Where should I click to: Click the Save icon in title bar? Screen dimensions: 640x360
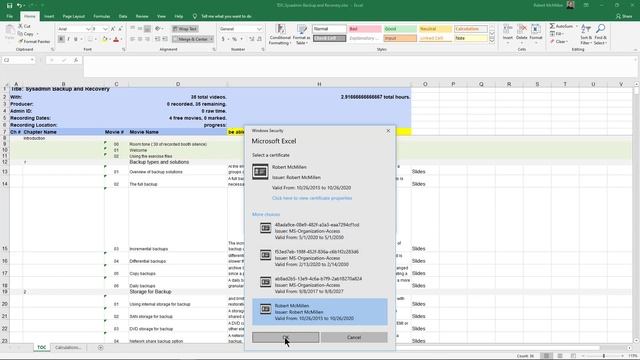(x=9, y=5)
